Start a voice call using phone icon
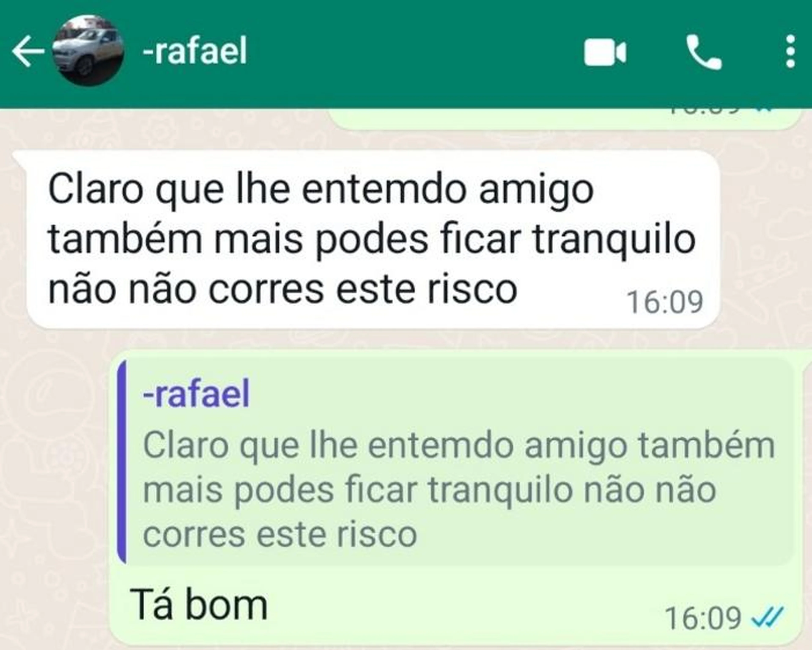This screenshot has width=812, height=650. (x=704, y=52)
